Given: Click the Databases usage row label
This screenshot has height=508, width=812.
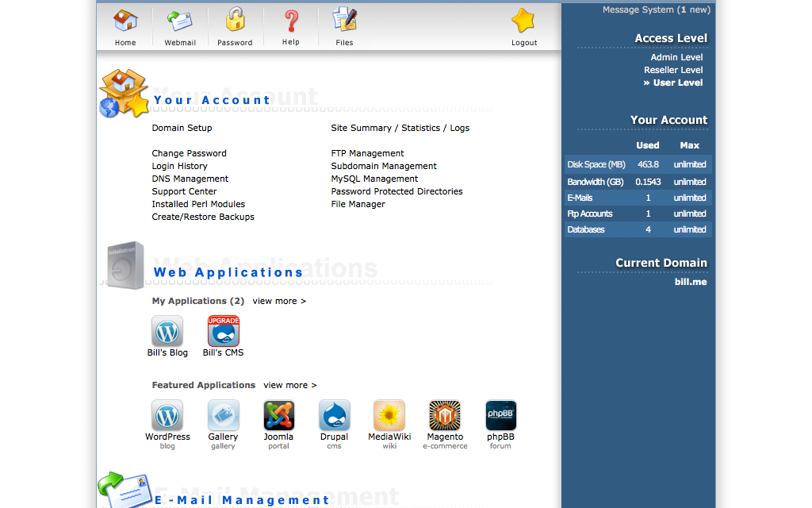Looking at the screenshot, I should click(x=586, y=229).
